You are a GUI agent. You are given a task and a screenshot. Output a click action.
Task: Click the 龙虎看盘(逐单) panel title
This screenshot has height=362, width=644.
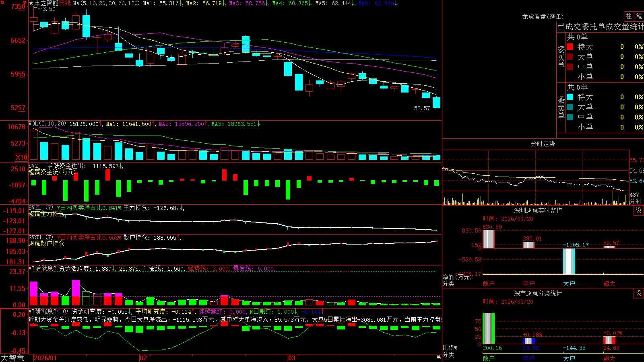click(543, 16)
